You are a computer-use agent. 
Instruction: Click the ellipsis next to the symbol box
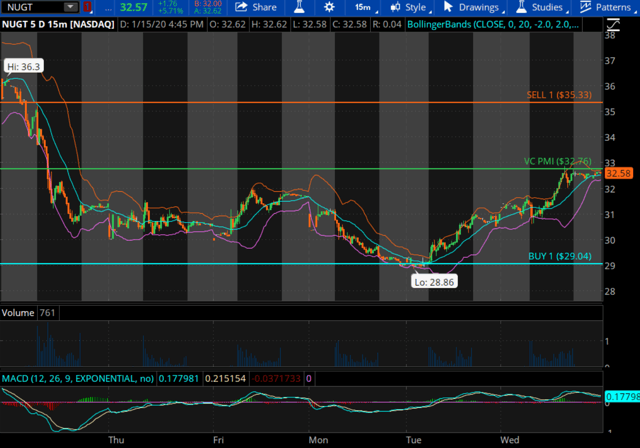(x=108, y=8)
